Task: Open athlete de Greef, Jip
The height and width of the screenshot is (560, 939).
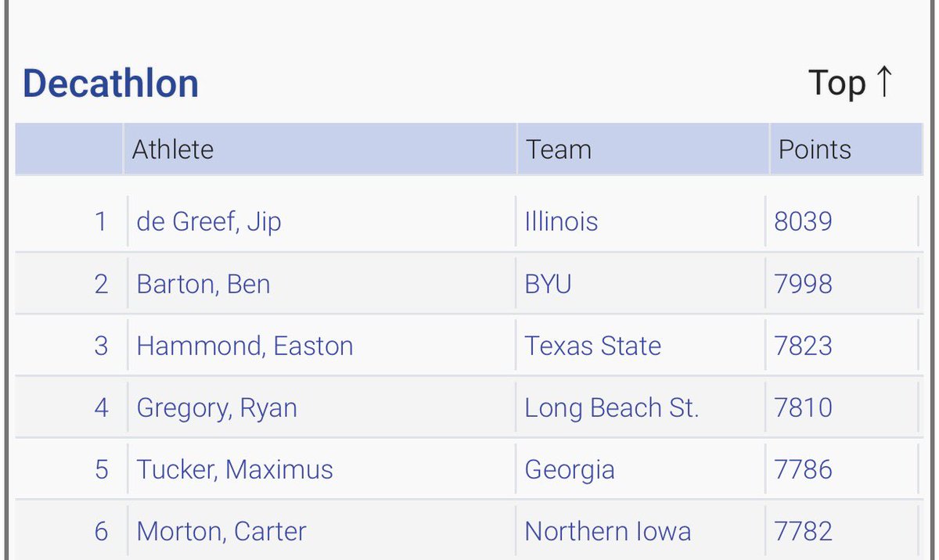Action: click(x=208, y=221)
